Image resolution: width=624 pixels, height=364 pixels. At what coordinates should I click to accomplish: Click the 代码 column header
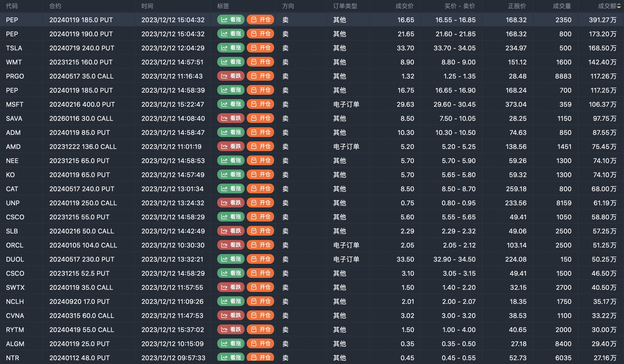[12, 6]
